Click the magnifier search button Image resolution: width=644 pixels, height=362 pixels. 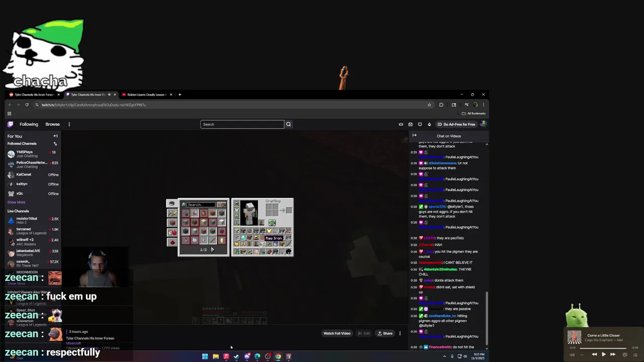tap(288, 124)
